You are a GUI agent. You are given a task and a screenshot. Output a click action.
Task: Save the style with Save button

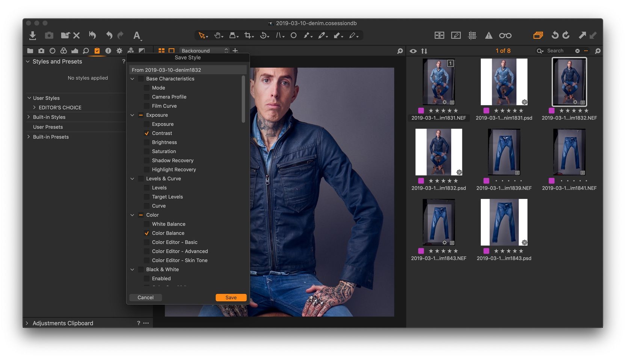tap(231, 298)
